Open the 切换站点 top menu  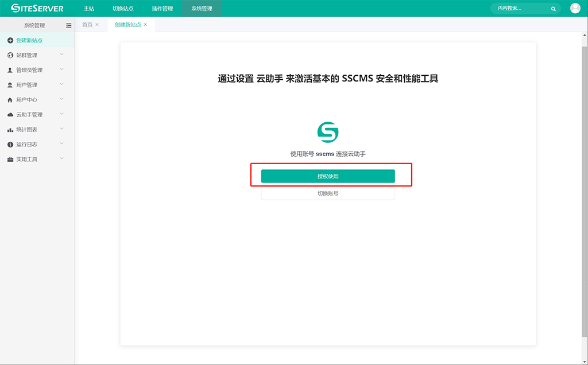(123, 9)
